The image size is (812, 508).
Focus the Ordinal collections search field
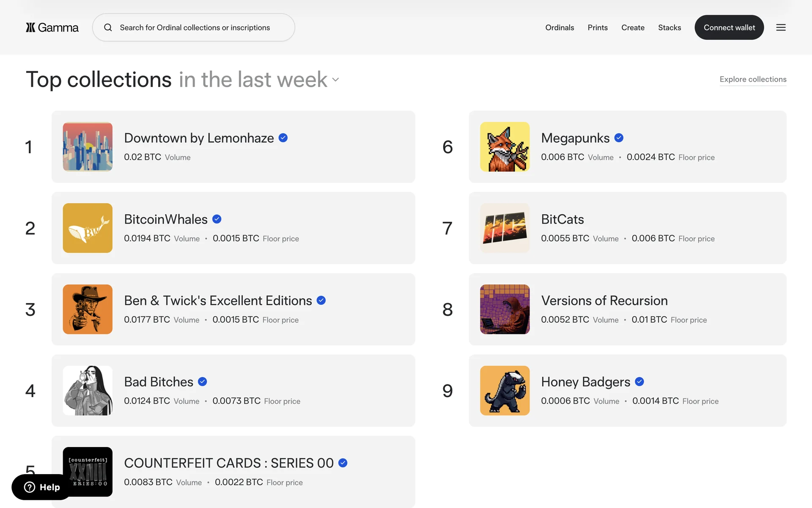tap(195, 28)
